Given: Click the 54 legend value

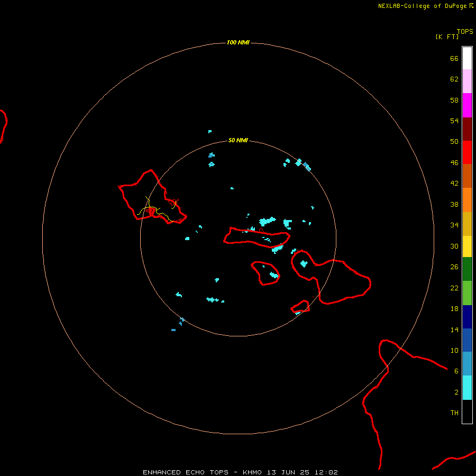Looking at the screenshot, I should (454, 121).
